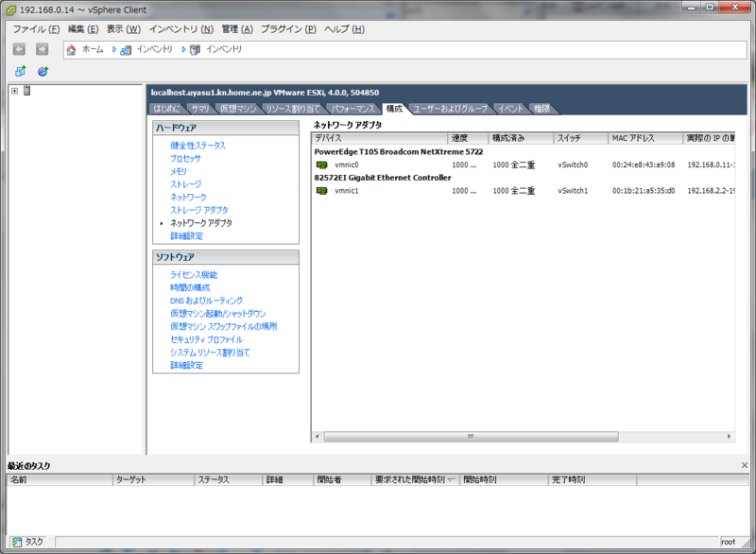Open the ヘルプ (H) menu
756x554 pixels.
344,29
